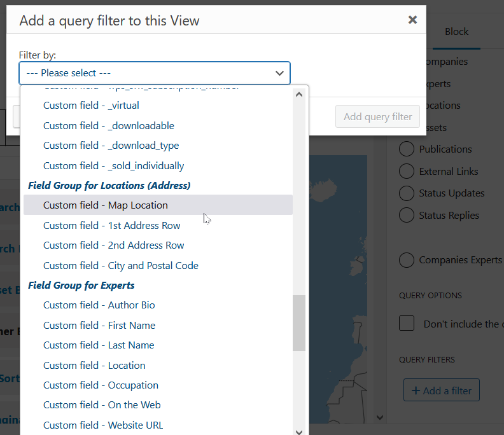Image resolution: width=504 pixels, height=435 pixels.
Task: Click the dropdown list scrollbar thumb
Action: click(x=299, y=323)
